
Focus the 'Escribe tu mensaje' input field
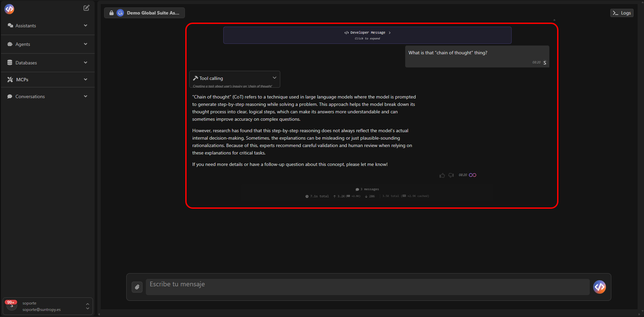pyautogui.click(x=367, y=287)
